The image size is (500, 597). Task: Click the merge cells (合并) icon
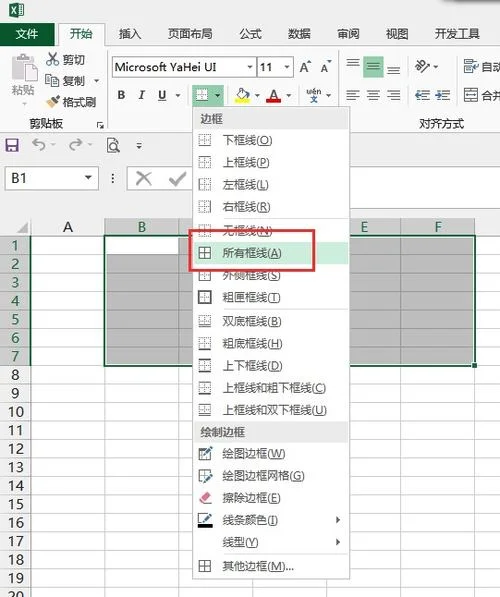[x=471, y=95]
